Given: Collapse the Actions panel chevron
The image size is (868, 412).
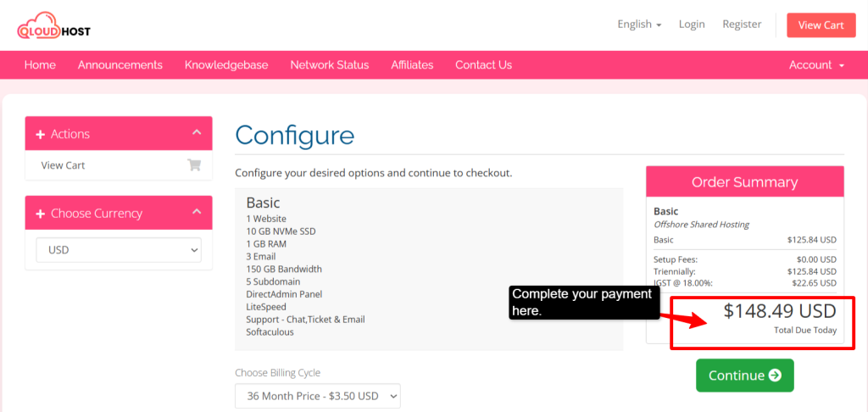Looking at the screenshot, I should coord(197,133).
